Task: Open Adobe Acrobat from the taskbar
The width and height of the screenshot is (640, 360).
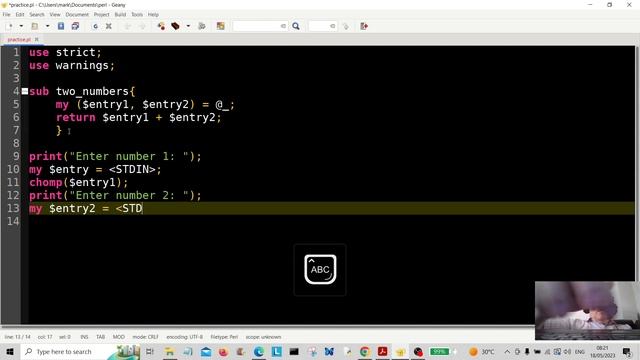Action: tap(382, 351)
